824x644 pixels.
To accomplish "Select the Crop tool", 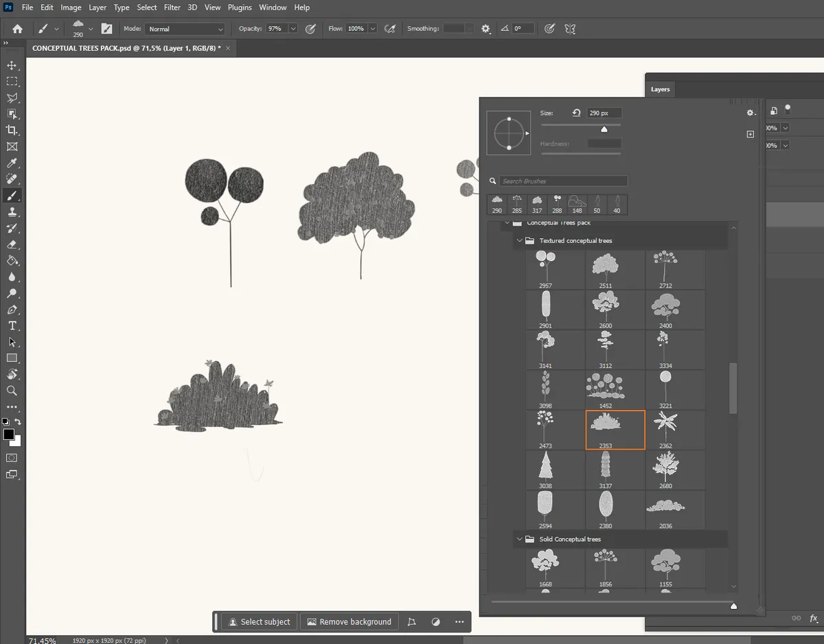I will (x=12, y=130).
